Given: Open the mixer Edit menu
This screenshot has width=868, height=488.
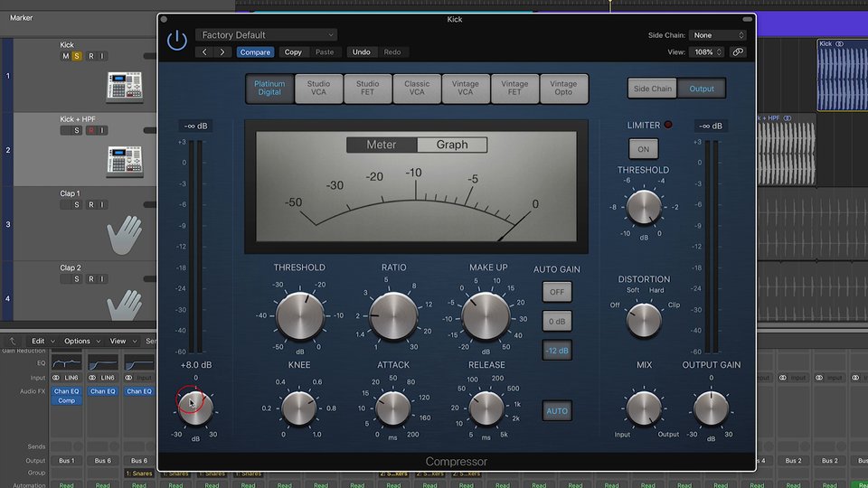Looking at the screenshot, I should tap(42, 341).
